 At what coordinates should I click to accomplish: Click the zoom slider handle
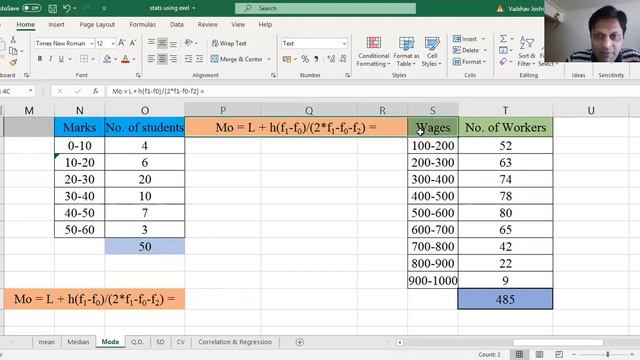pyautogui.click(x=608, y=354)
